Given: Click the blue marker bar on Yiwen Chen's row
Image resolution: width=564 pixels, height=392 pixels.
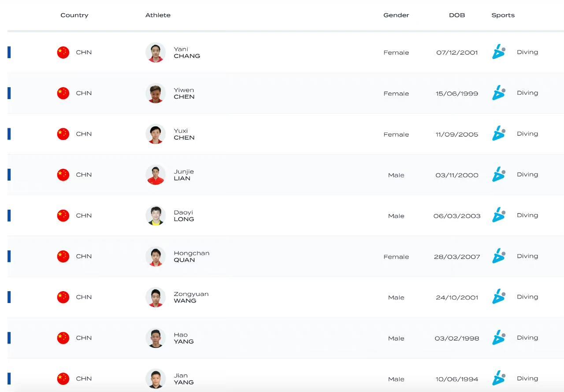Looking at the screenshot, I should (9, 93).
